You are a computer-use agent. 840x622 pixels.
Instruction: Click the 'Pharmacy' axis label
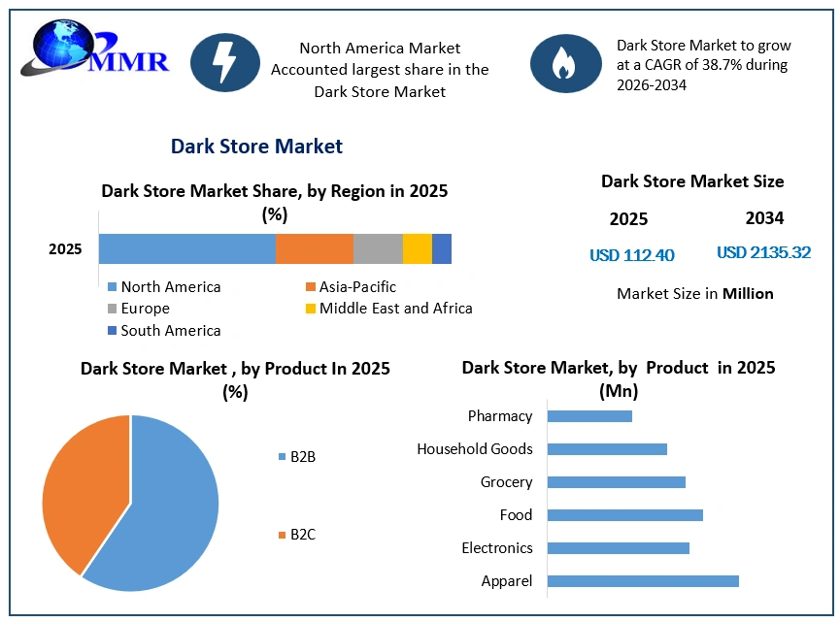click(x=500, y=416)
